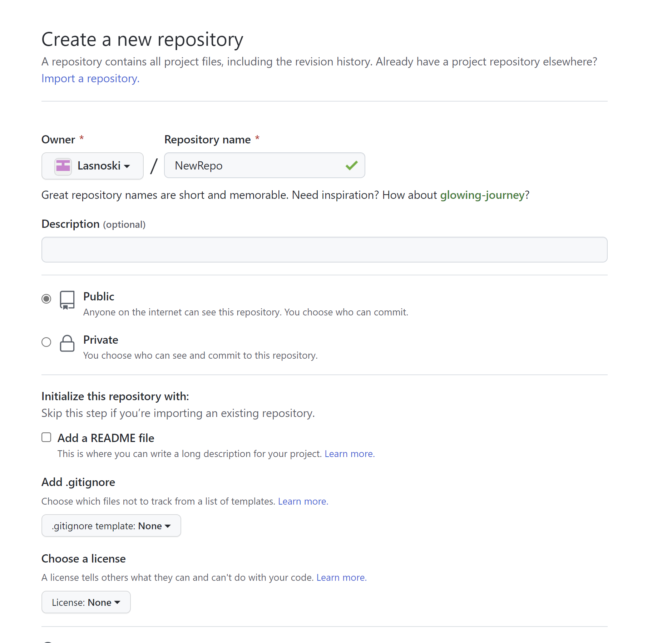672x643 pixels.
Task: Expand the .gitignore template dropdown
Action: pos(111,526)
